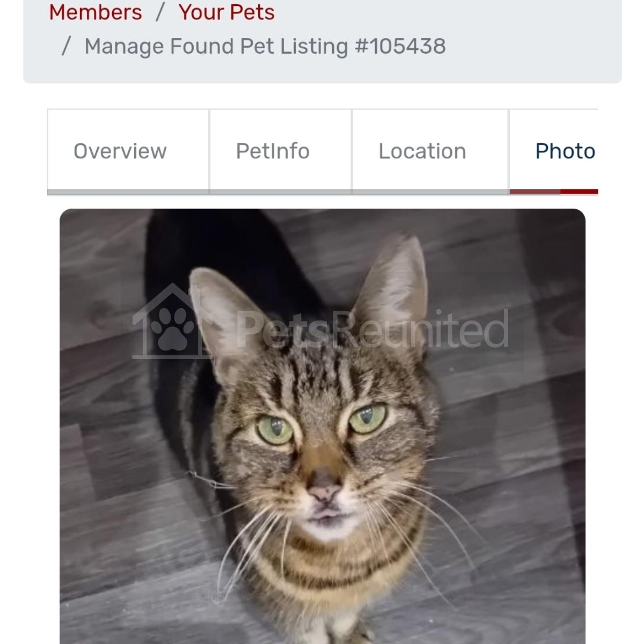This screenshot has height=644, width=644.
Task: Go to the Members breadcrumb link
Action: 96,12
